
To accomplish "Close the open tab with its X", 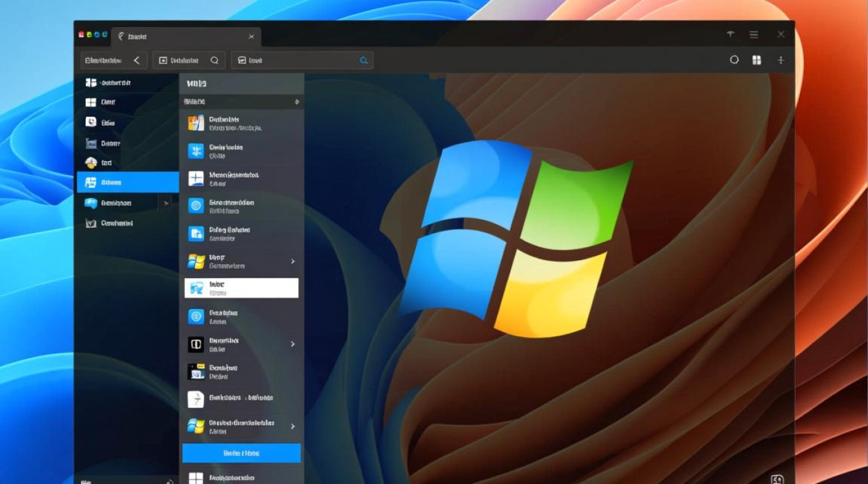I will click(x=251, y=36).
